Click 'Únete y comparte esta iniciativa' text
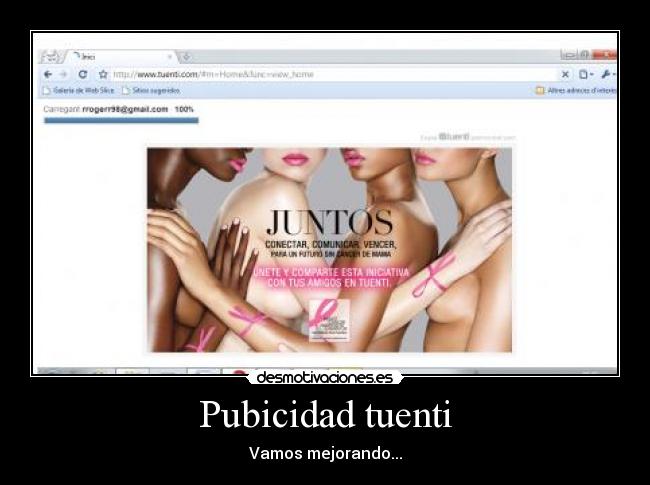This screenshot has height=485, width=650. (x=331, y=272)
